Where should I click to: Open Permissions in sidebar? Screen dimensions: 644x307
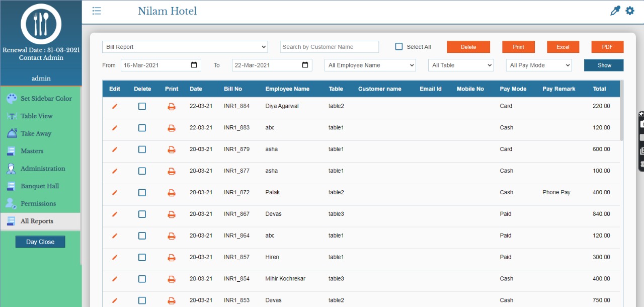click(40, 204)
